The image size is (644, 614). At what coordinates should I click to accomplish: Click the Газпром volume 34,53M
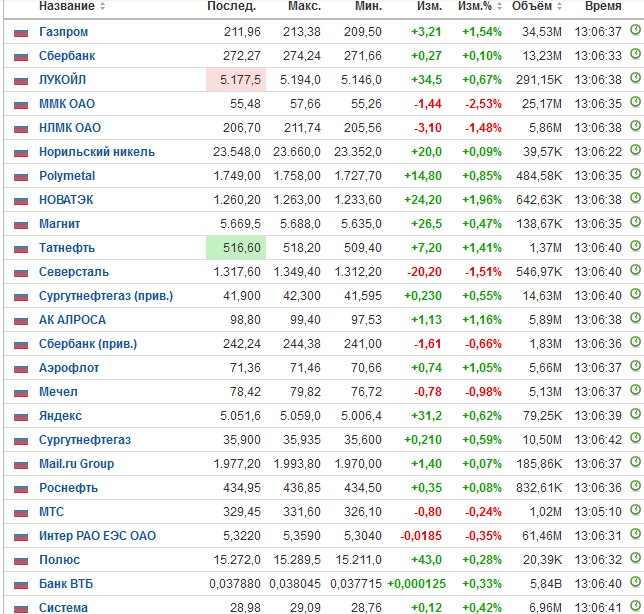542,32
